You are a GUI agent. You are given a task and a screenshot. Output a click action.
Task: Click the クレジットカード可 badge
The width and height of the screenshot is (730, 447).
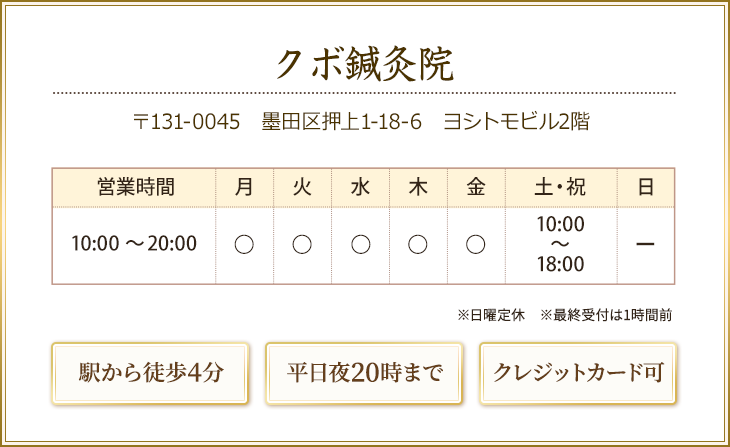pyautogui.click(x=578, y=373)
